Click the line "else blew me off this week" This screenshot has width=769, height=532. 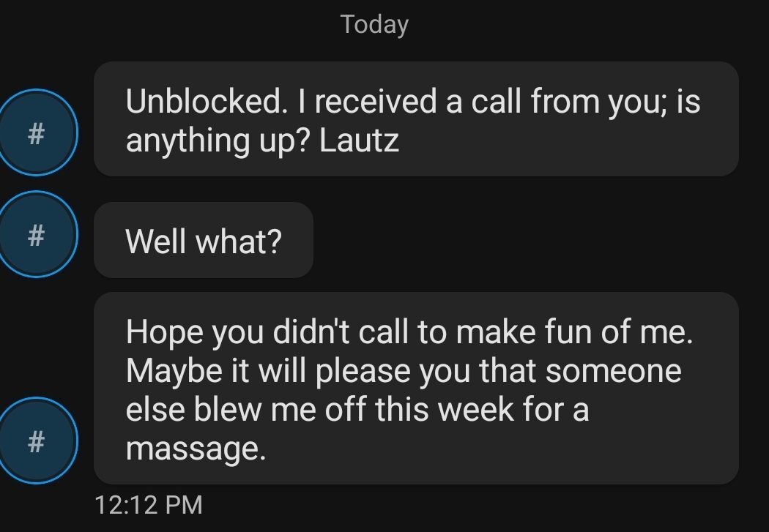click(x=357, y=409)
